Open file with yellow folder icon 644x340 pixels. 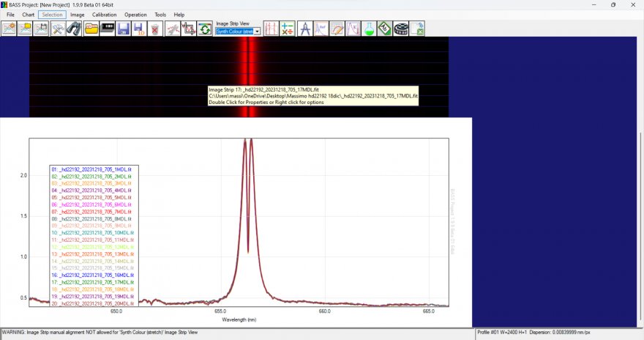coord(91,29)
